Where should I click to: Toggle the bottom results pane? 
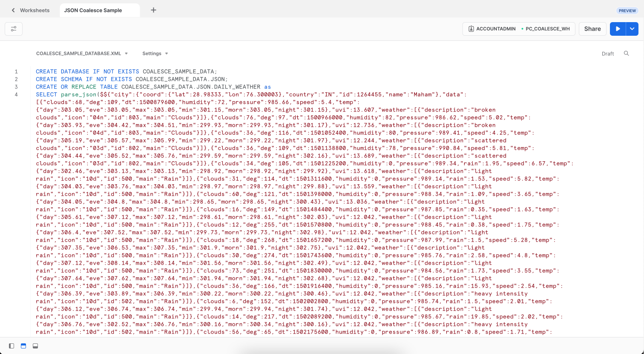click(x=35, y=346)
